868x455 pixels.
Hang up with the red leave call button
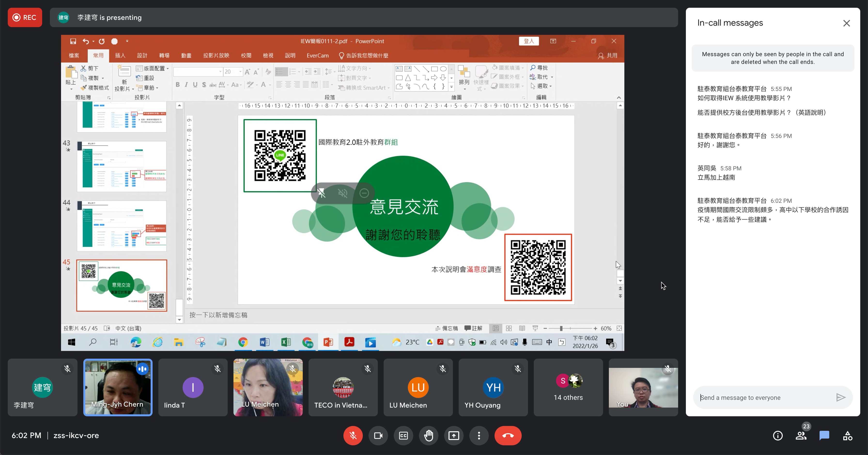click(x=508, y=435)
